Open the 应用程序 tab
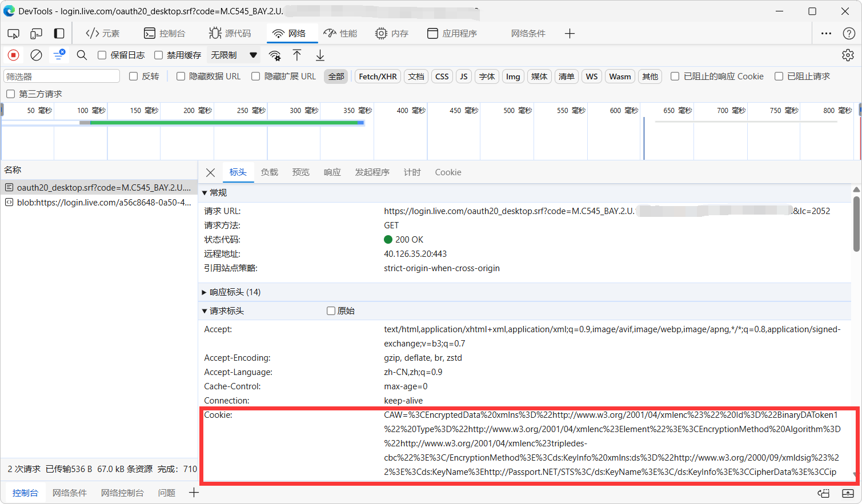The height and width of the screenshot is (504, 862). (x=452, y=34)
